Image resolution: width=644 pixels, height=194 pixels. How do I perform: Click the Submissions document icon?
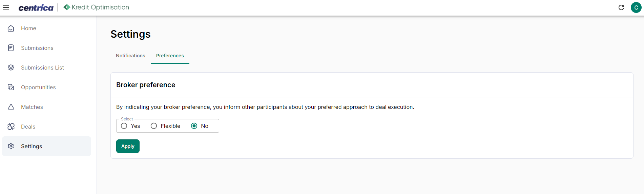click(11, 48)
